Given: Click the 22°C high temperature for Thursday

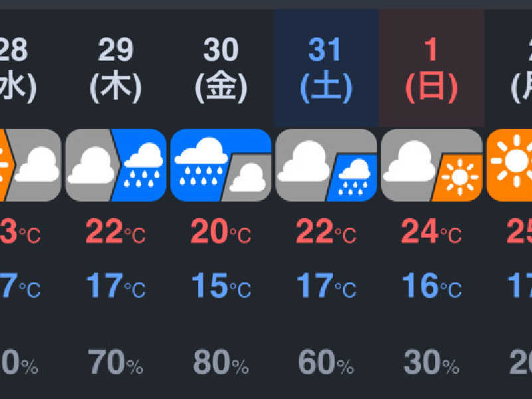Looking at the screenshot, I should [116, 231].
